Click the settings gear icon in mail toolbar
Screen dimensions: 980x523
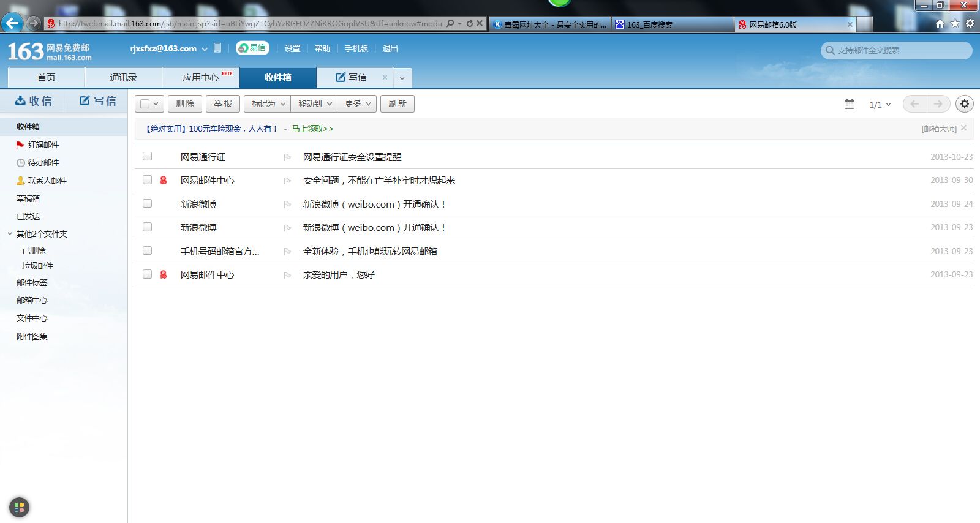pos(964,104)
